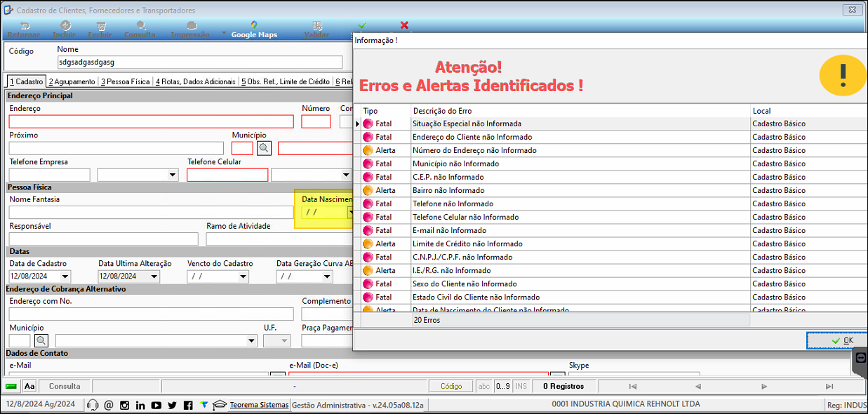
Task: Click the Nome Fantasia input field
Action: tap(152, 212)
